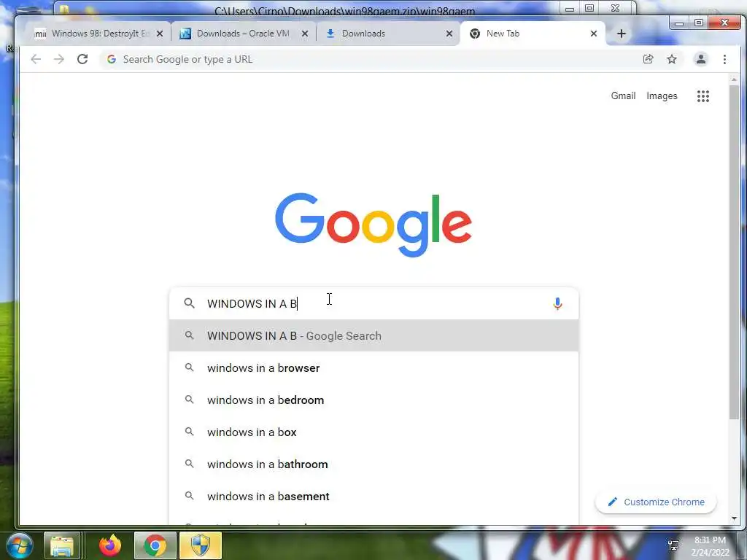Click the Customize Chrome button
Image resolution: width=747 pixels, height=560 pixels.
pyautogui.click(x=656, y=502)
